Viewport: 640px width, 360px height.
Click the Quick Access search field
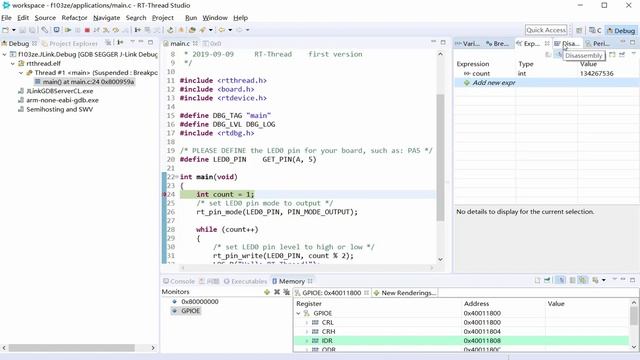546,30
